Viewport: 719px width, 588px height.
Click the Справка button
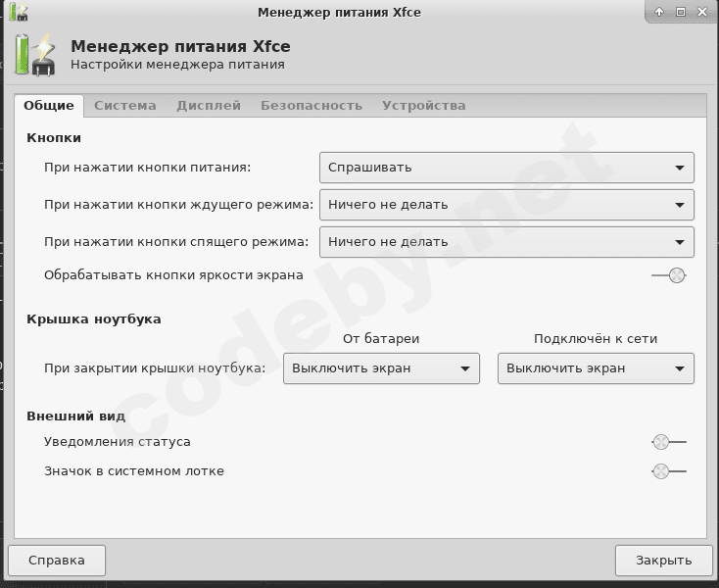57,561
